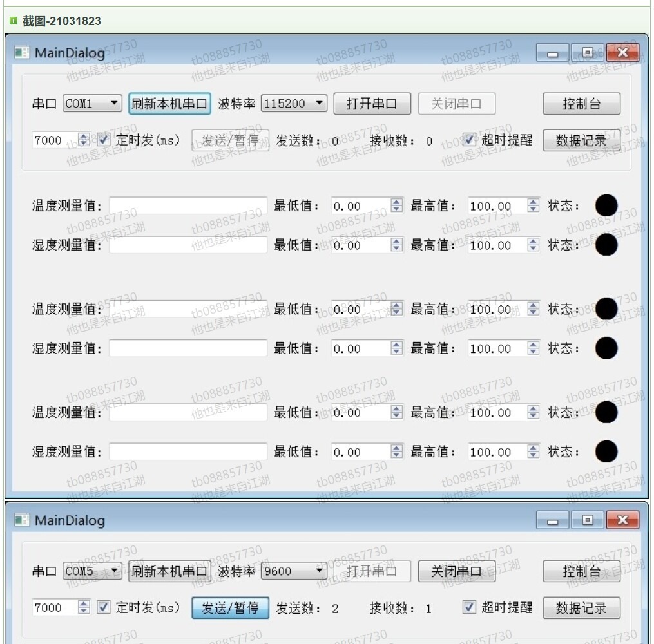
Task: Click the disabled 打开串口 in lower window
Action: click(x=372, y=571)
